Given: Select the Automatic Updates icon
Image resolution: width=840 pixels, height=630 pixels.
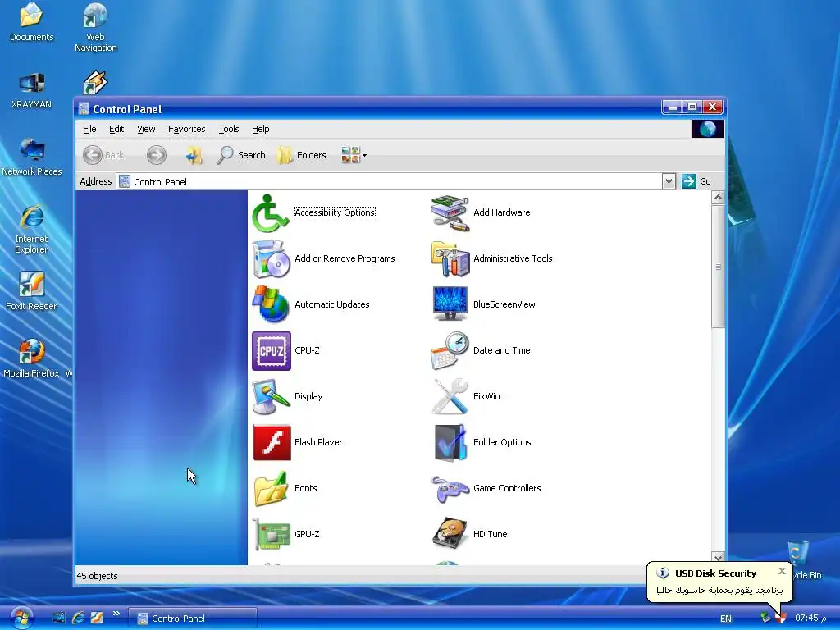Looking at the screenshot, I should tap(271, 304).
